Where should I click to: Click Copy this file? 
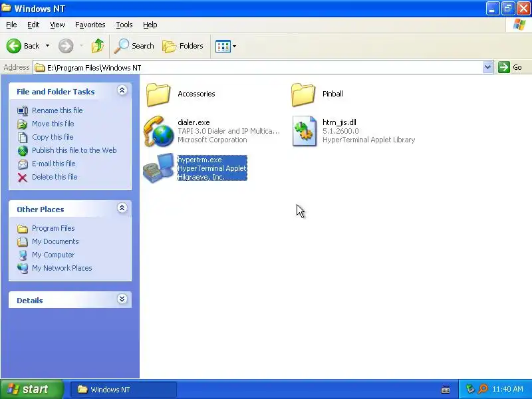[53, 137]
